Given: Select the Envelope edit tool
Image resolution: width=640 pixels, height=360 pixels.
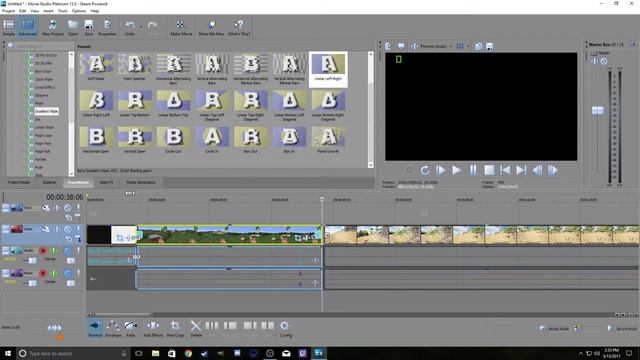Looking at the screenshot, I should pos(113,329).
